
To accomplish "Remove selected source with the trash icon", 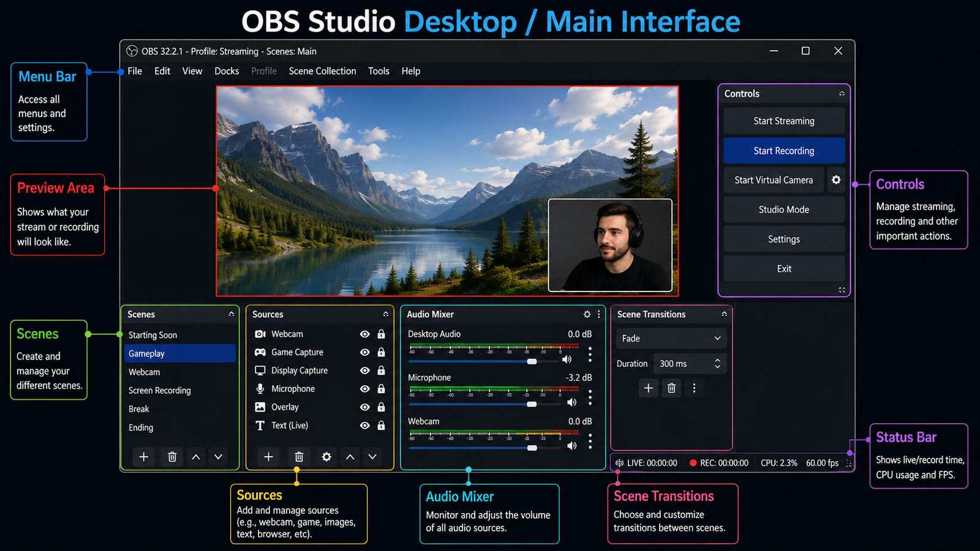I will click(299, 457).
